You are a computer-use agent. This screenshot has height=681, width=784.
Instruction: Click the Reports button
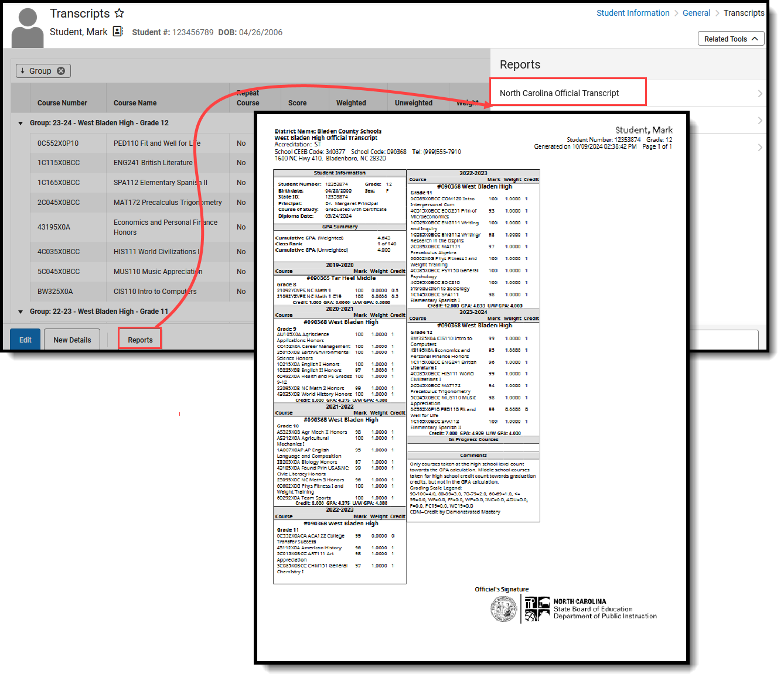tap(140, 340)
